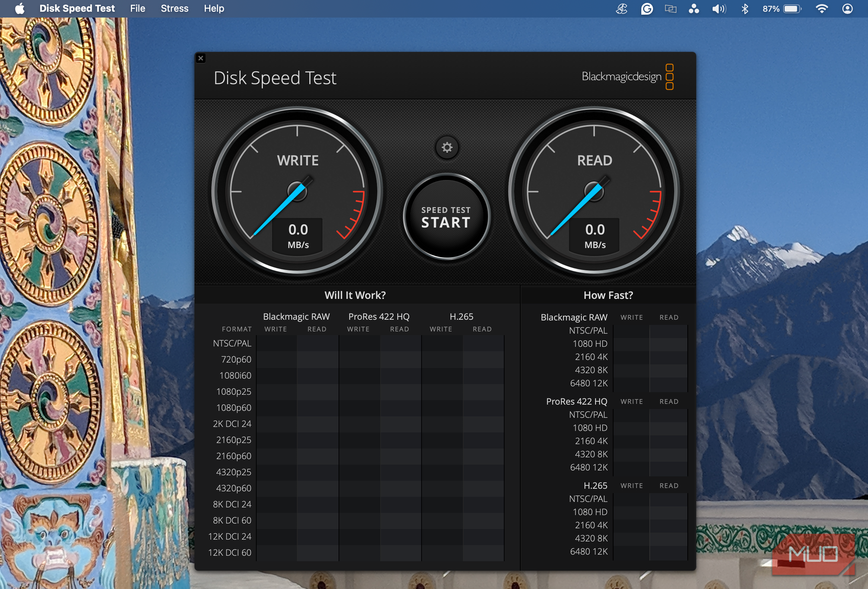Start the speed test
Image resolution: width=868 pixels, height=589 pixels.
[x=446, y=217]
